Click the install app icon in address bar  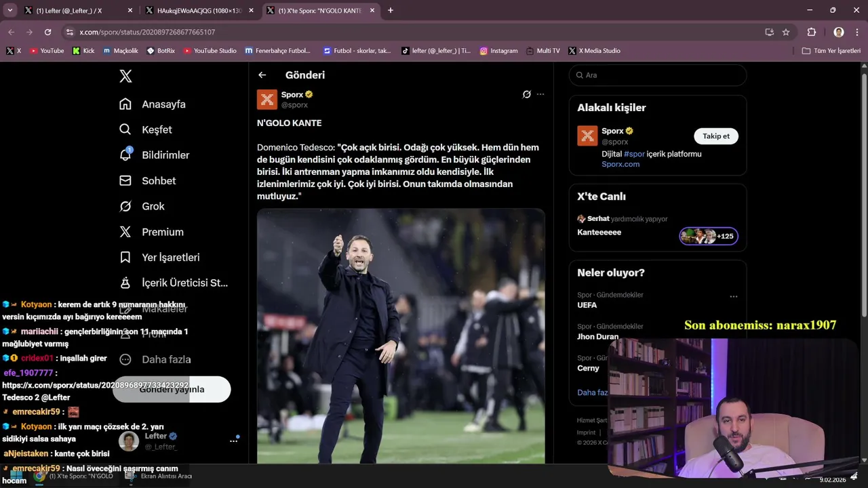tap(769, 32)
